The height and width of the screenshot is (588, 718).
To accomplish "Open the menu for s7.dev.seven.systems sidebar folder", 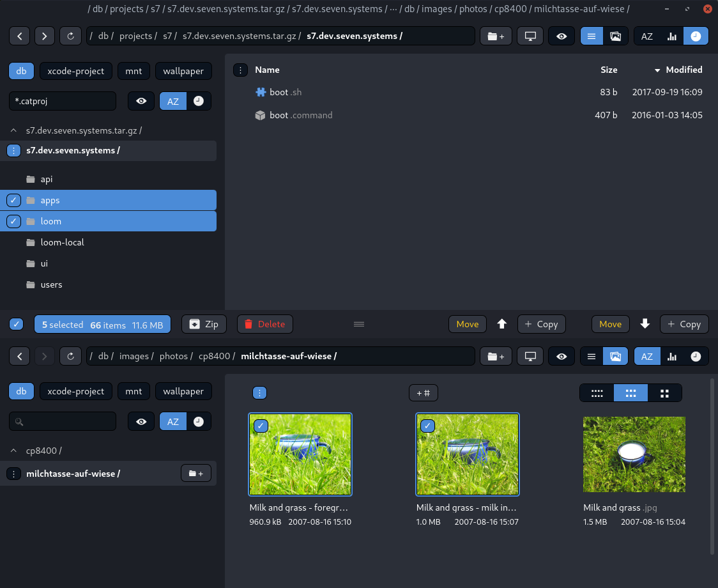I will pos(14,150).
